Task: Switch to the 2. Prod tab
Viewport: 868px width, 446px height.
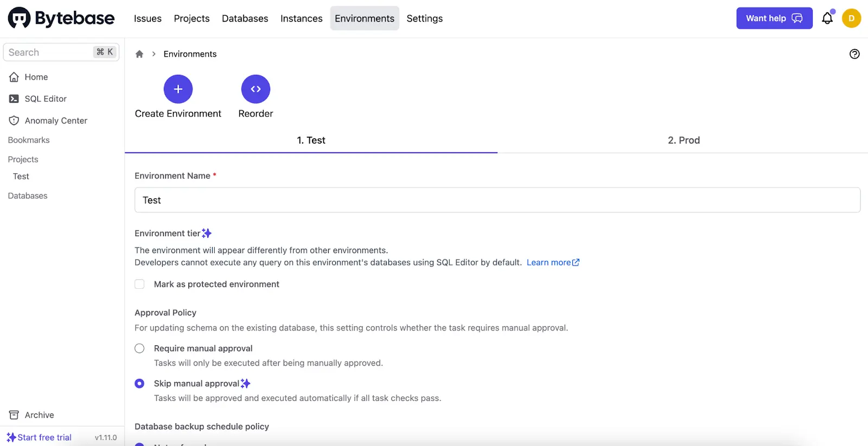Action: pyautogui.click(x=684, y=140)
